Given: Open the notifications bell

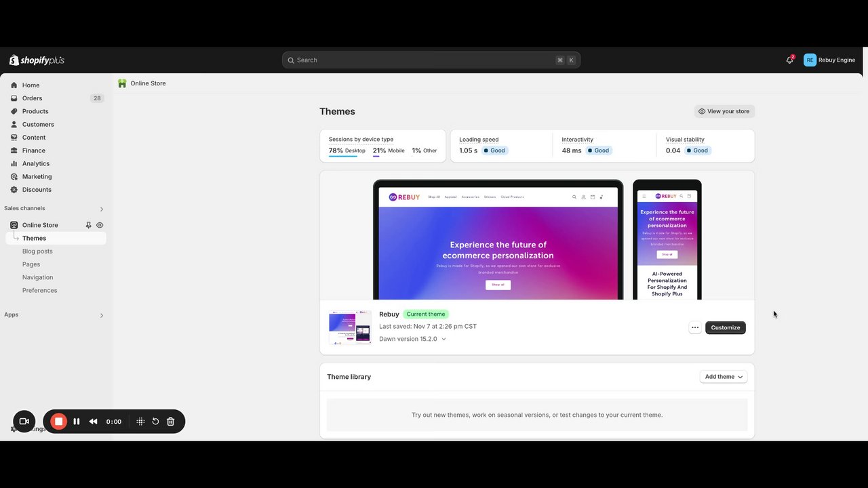Looking at the screenshot, I should pyautogui.click(x=789, y=60).
